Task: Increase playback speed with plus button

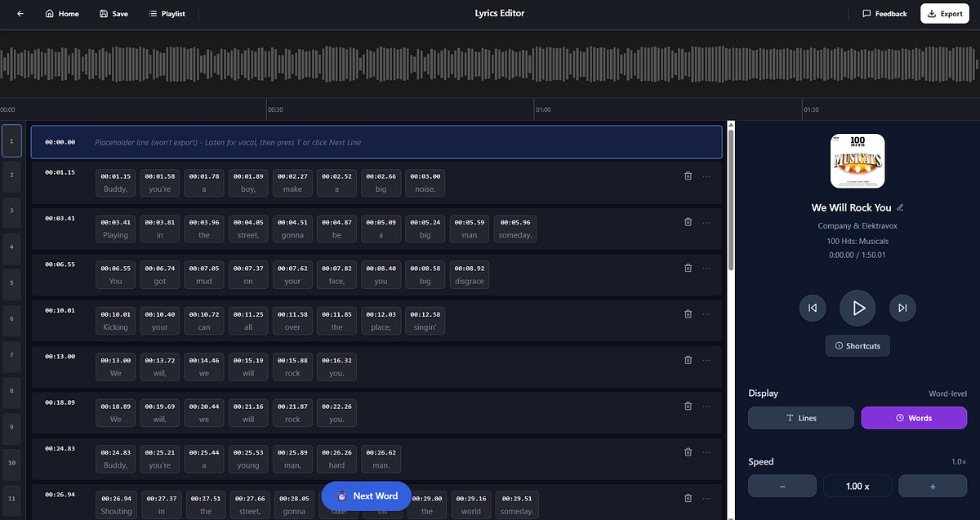Action: tap(933, 486)
